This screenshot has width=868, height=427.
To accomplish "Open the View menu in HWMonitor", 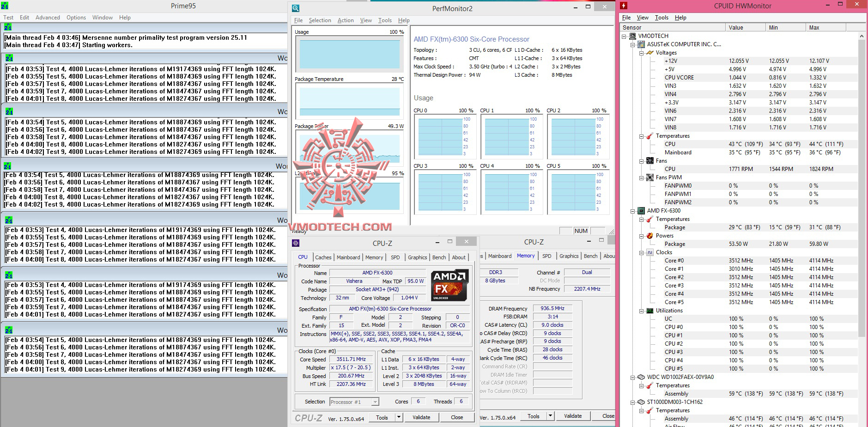I will point(643,18).
